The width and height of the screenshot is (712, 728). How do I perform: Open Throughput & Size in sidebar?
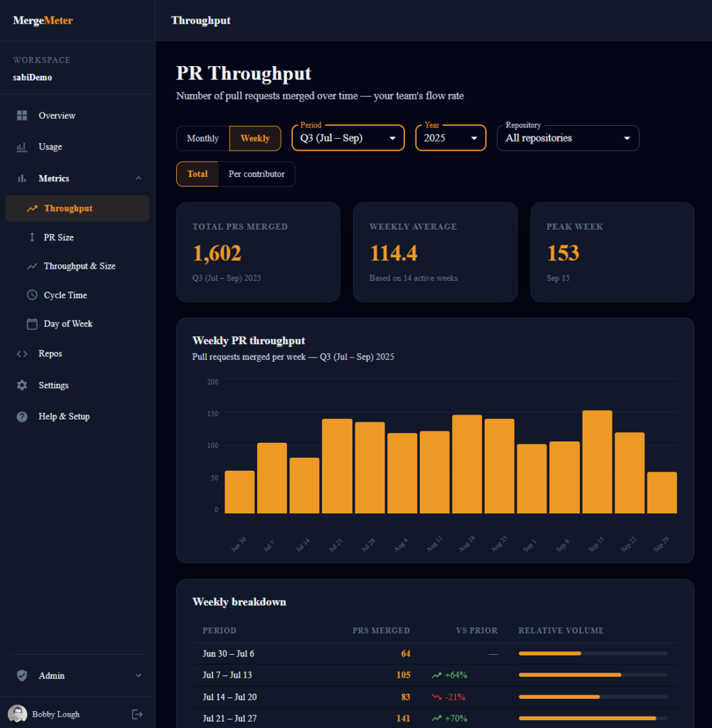[79, 266]
